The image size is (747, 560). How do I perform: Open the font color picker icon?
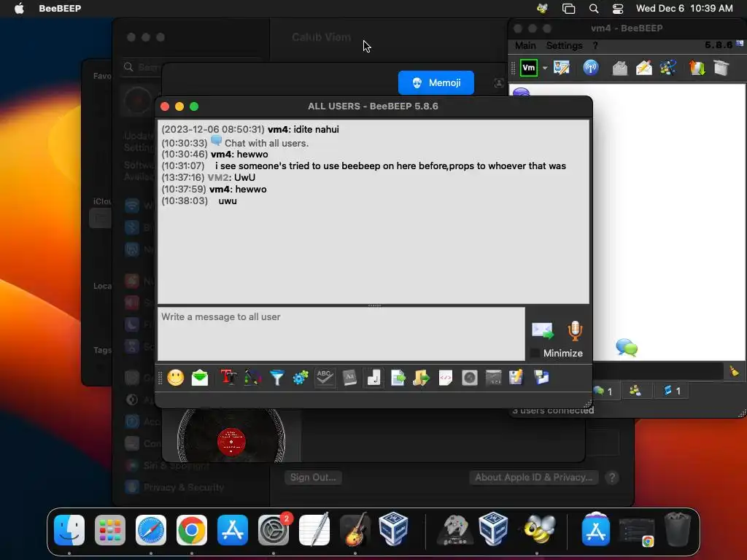click(x=252, y=378)
